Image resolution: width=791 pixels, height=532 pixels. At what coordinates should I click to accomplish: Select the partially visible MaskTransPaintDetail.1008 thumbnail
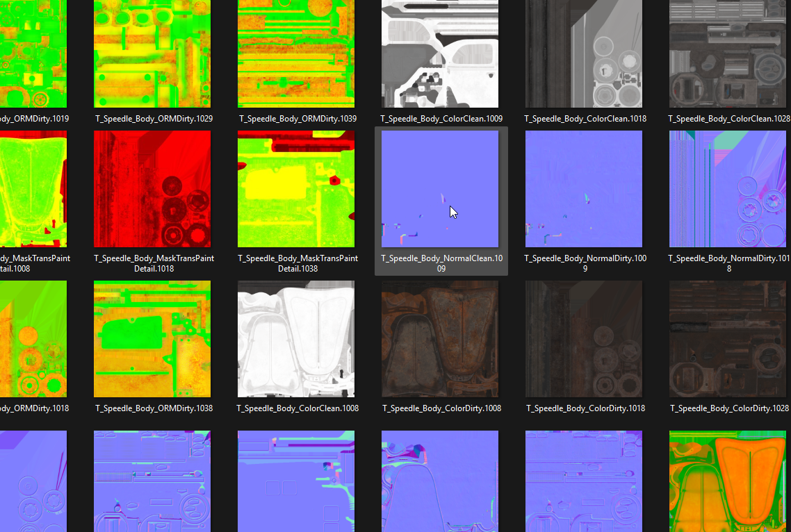pos(33,189)
